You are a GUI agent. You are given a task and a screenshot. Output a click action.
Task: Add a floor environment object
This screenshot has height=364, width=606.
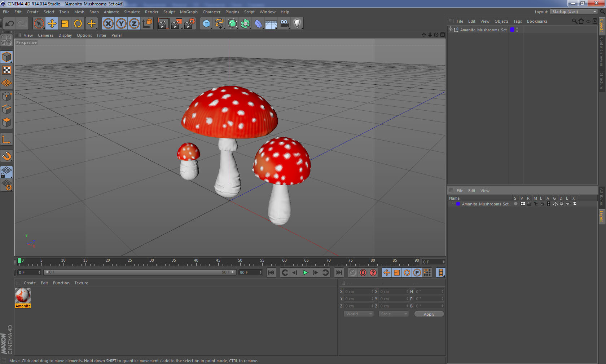271,24
